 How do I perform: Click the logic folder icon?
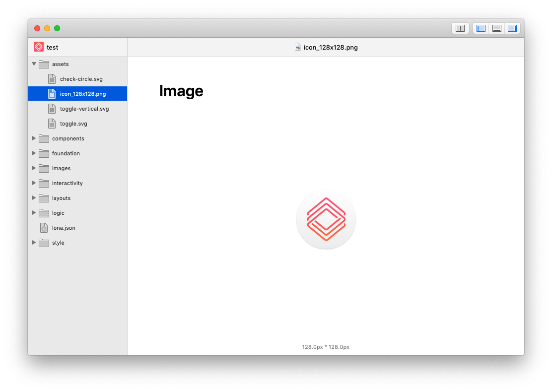pos(44,213)
